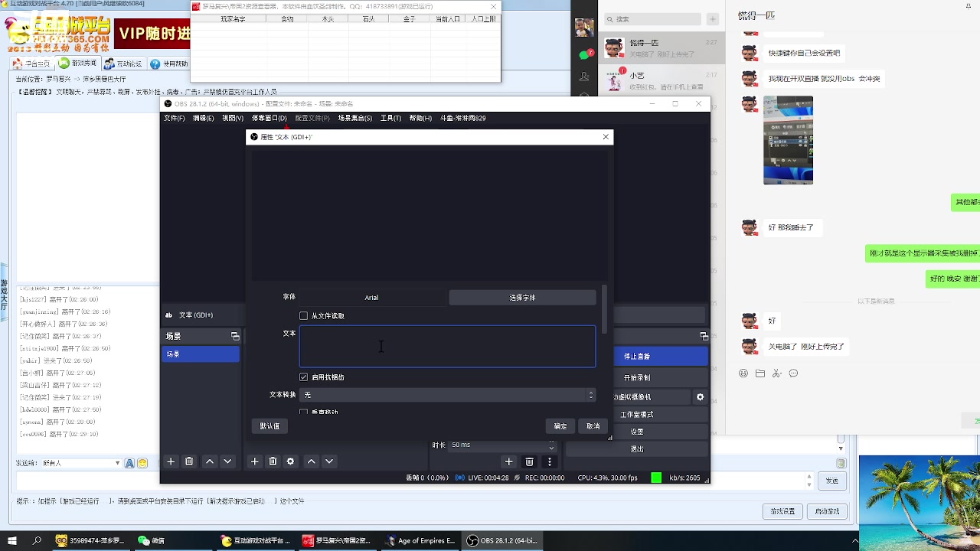
Task: Add a new source with plus icon
Action: tap(255, 461)
